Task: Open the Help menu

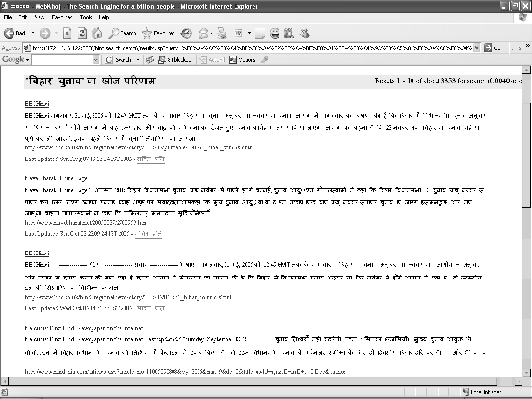Action: click(x=104, y=17)
